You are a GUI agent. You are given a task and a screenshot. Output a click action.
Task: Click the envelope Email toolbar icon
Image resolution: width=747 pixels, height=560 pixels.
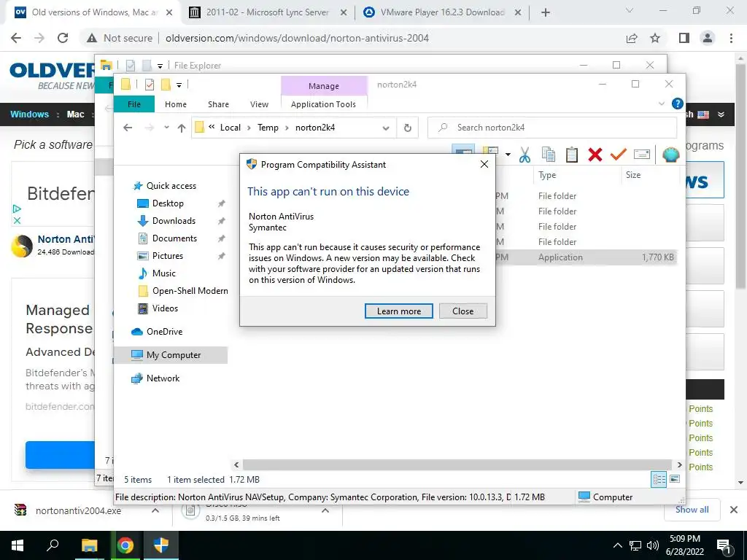(642, 155)
